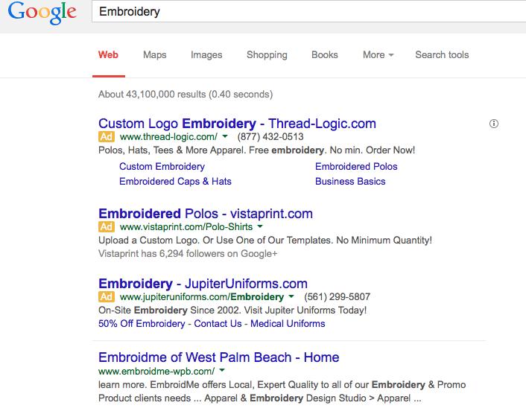Select the Shopping tab
Screen dimensions: 526x420
pos(267,55)
